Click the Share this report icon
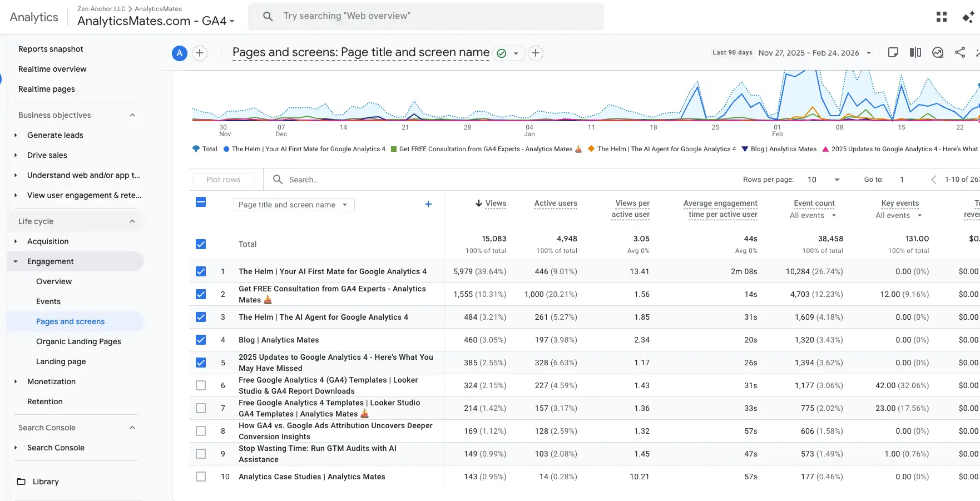Image resolution: width=980 pixels, height=501 pixels. [960, 52]
